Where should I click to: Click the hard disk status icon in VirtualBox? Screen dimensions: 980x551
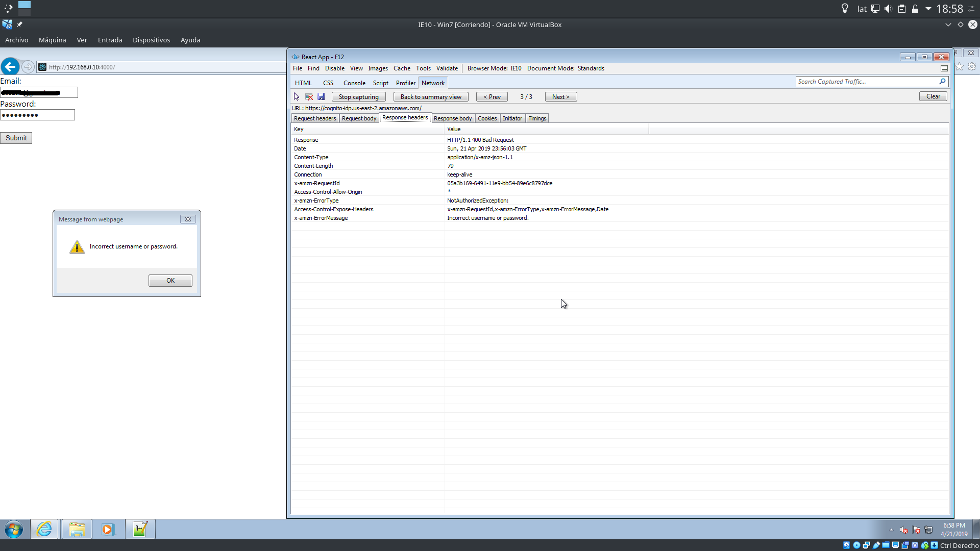pyautogui.click(x=846, y=545)
